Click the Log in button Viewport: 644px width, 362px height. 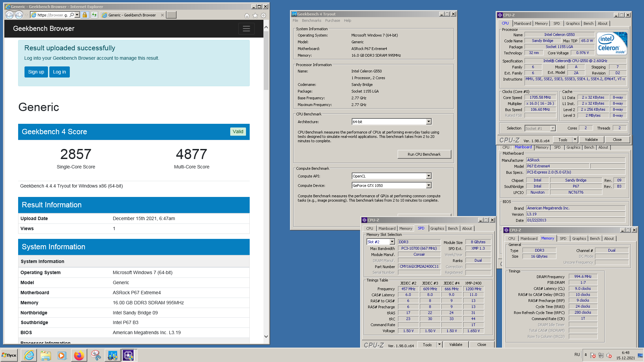(59, 72)
